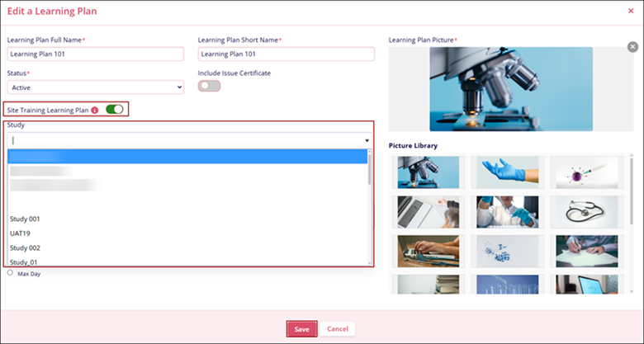Viewport: 644px width, 344px height.
Task: Save the learning plan
Action: tap(301, 329)
